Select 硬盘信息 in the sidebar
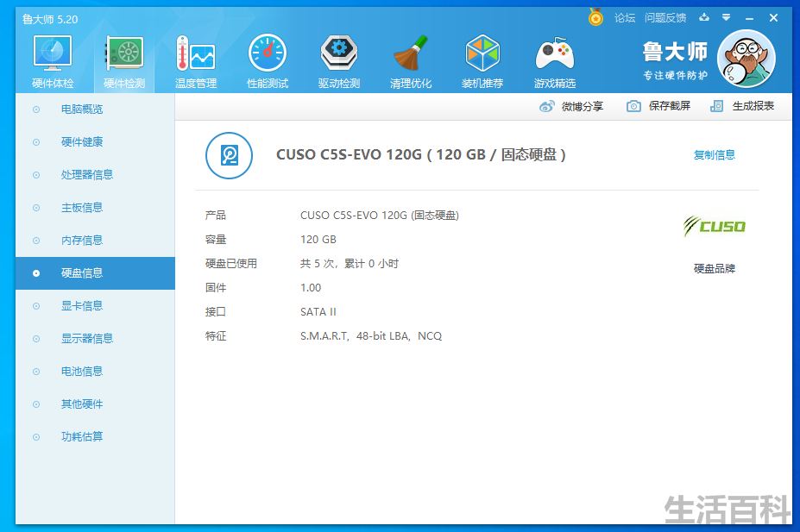This screenshot has height=532, width=800. pos(95,273)
